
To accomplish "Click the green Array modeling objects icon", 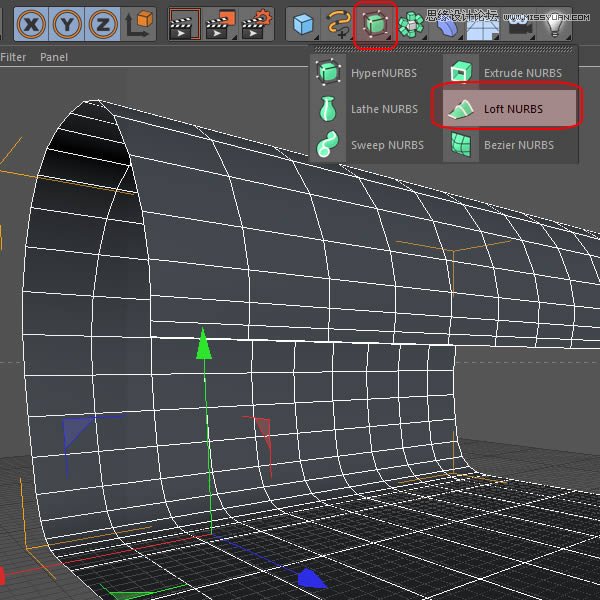I will [x=412, y=22].
